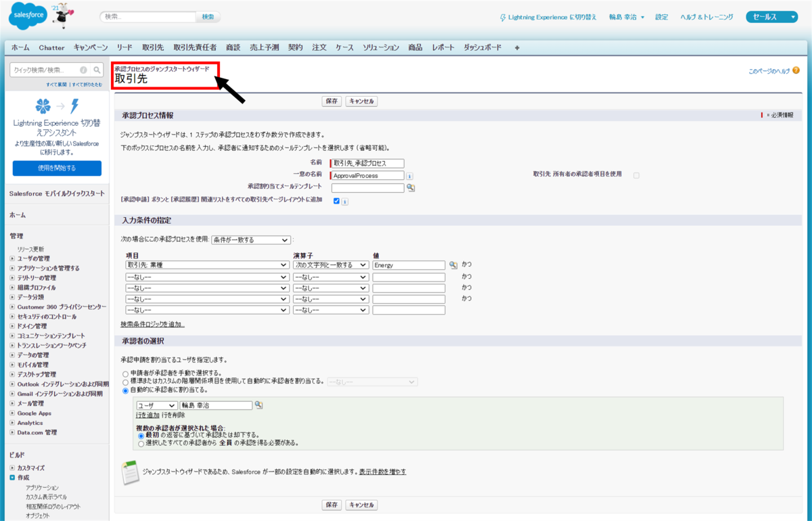This screenshot has width=812, height=521.
Task: Click the info icon next to the 一意の名前 field
Action: 409,176
